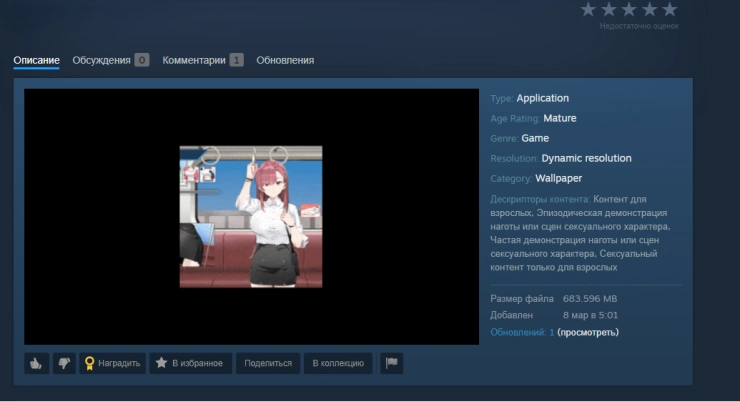Open the Описание tab

click(36, 60)
